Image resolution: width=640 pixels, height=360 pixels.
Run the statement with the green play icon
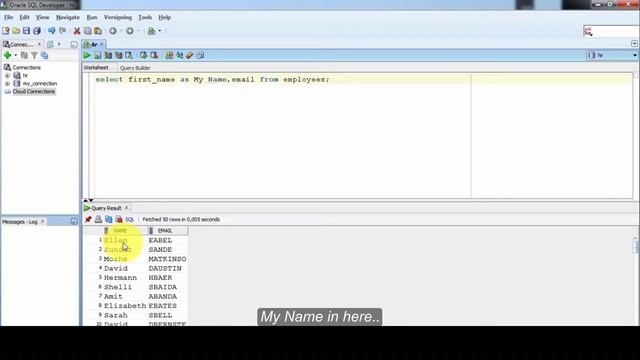point(87,56)
